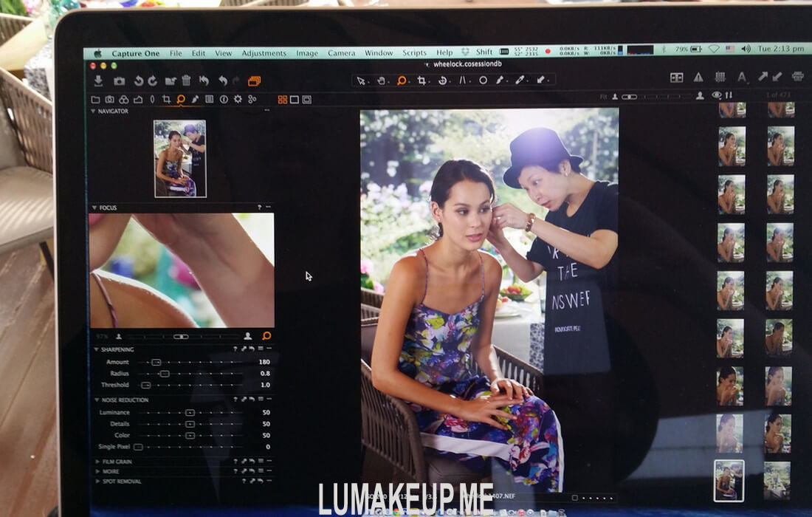Open the Capture camera tool tab
This screenshot has width=812, height=517.
click(110, 100)
